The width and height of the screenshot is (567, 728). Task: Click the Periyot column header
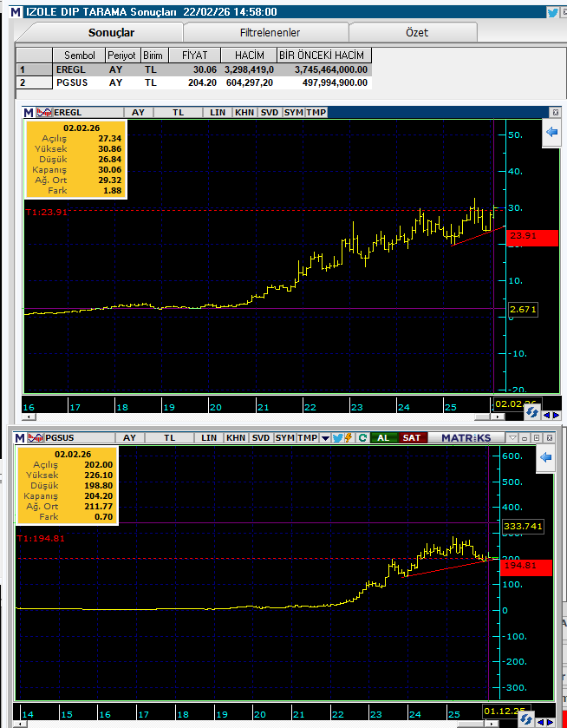(121, 56)
